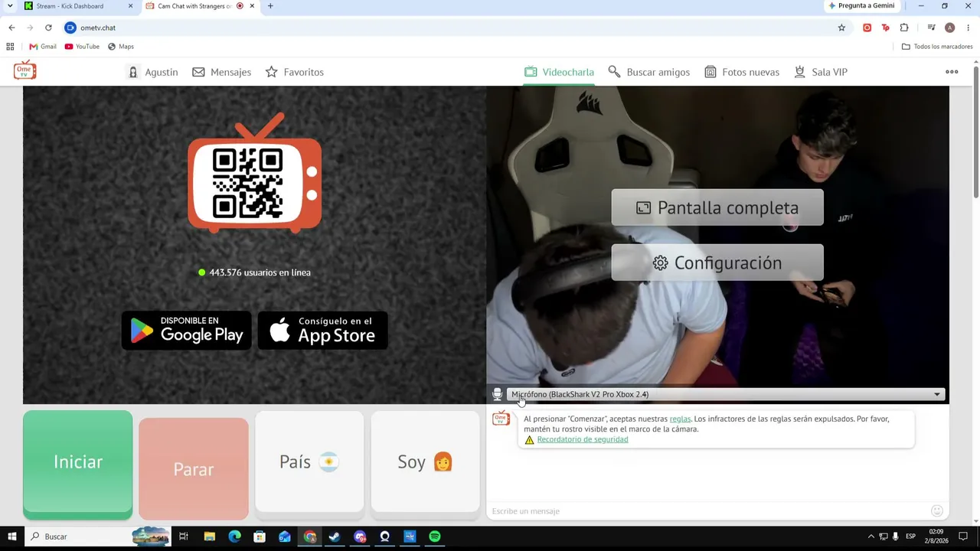Open the App Store download badge
980x551 pixels.
point(322,331)
